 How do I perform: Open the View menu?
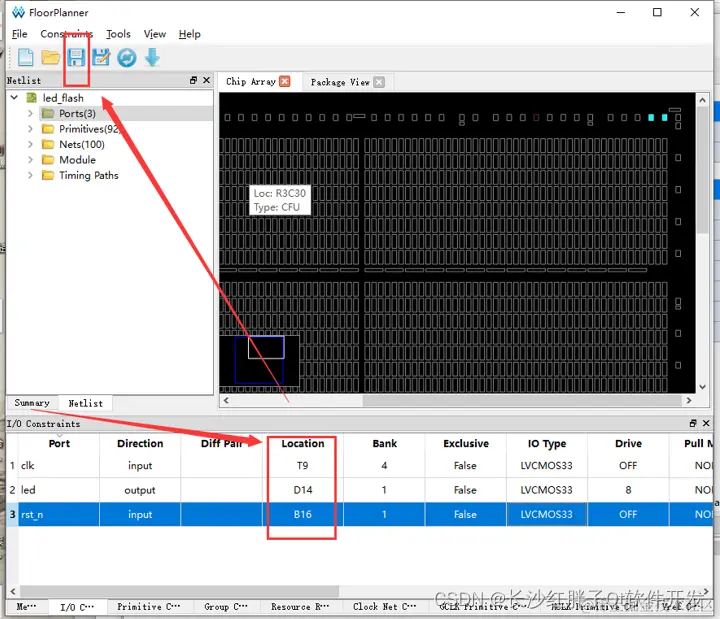[155, 34]
